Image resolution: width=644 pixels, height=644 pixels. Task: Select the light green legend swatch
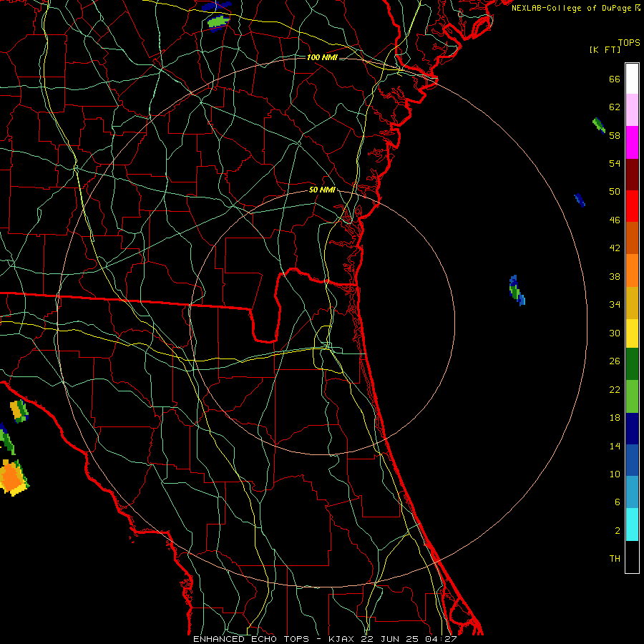[632, 396]
